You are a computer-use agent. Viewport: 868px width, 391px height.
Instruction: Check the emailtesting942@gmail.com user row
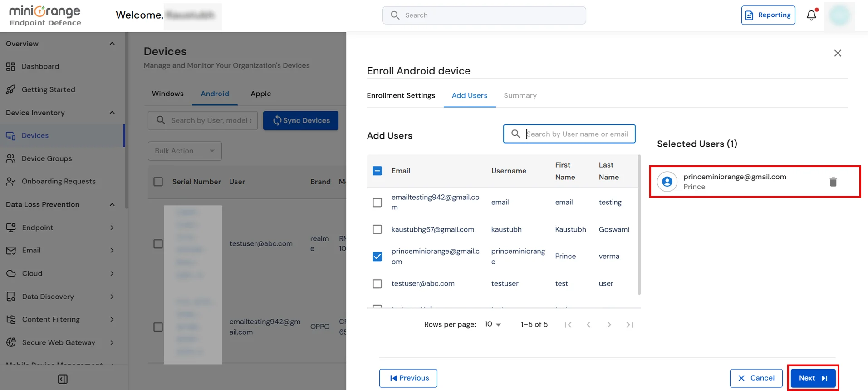[377, 202]
